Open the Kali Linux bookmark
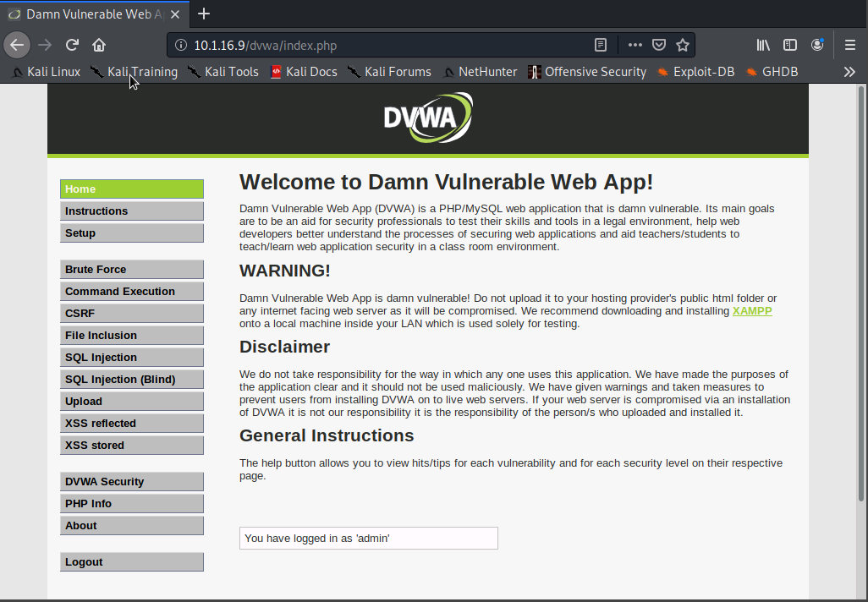The height and width of the screenshot is (602, 868). 47,72
